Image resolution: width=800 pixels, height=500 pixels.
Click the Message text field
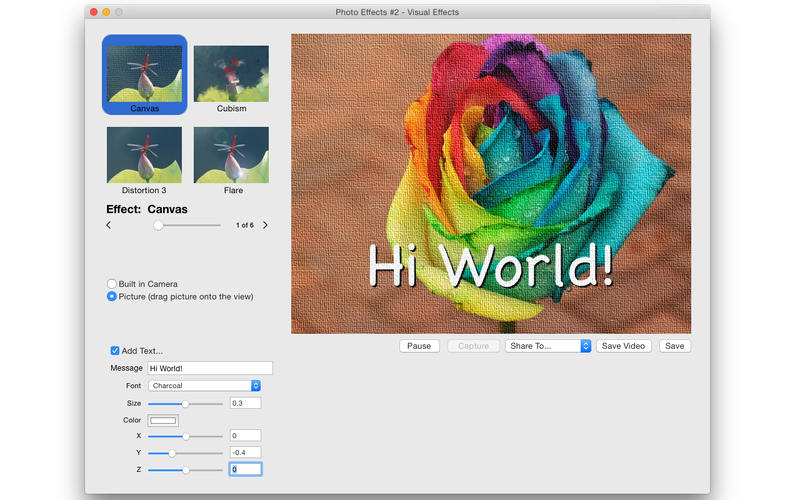[210, 368]
